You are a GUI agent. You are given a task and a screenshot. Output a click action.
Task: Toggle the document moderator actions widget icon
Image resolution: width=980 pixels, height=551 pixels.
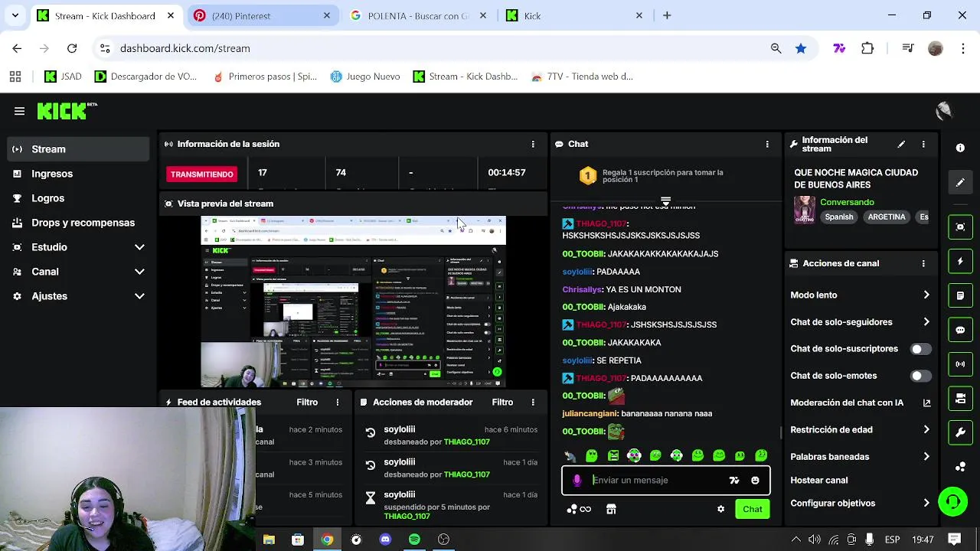[x=960, y=295]
